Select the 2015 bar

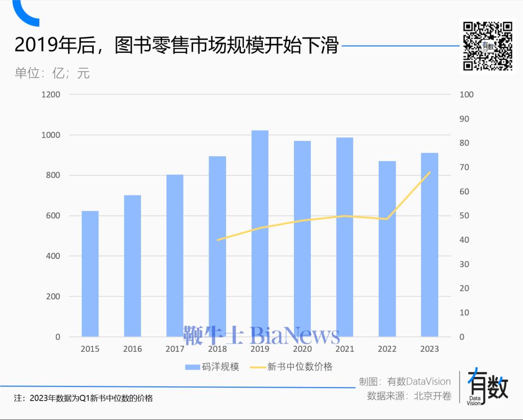pos(90,274)
